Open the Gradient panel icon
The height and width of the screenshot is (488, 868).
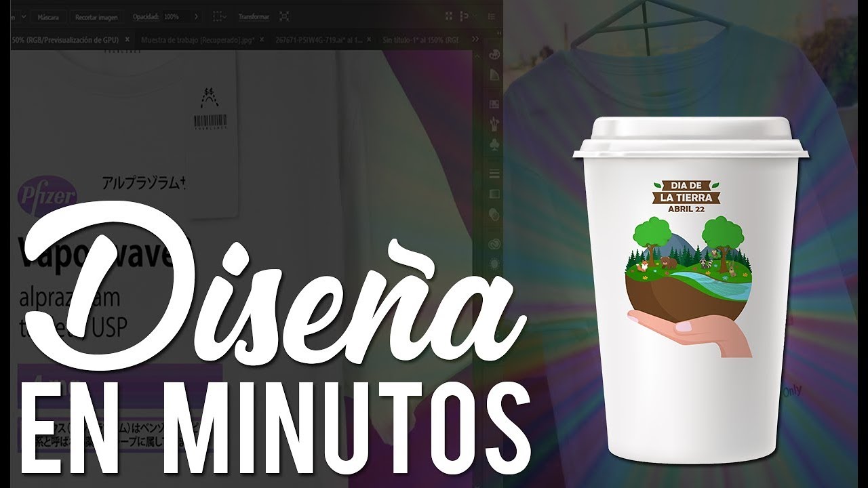494,194
